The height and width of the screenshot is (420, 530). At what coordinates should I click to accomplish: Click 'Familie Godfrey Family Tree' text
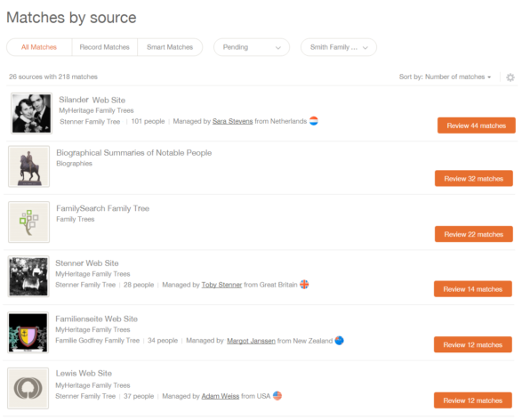click(97, 341)
